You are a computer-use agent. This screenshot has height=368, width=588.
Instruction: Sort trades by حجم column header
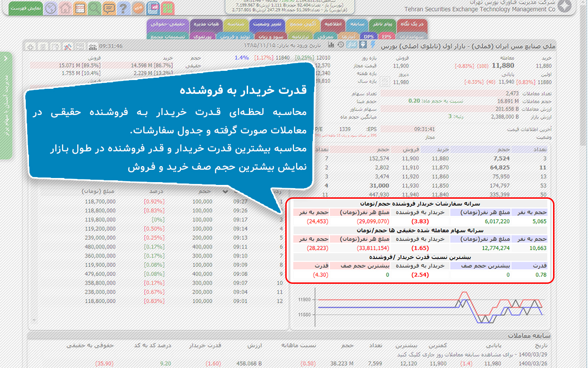(204, 191)
